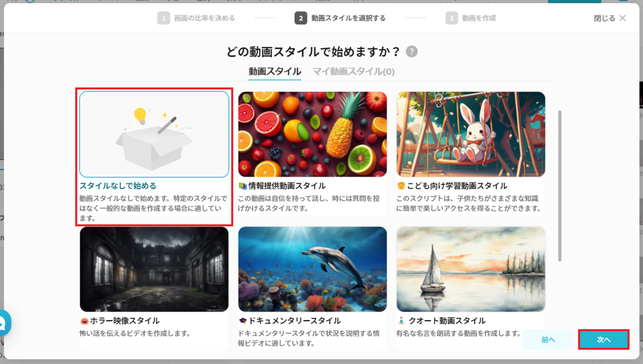Switch to the マイ動画スタイル(0) tab
Image resolution: width=643 pixels, height=364 pixels.
354,72
